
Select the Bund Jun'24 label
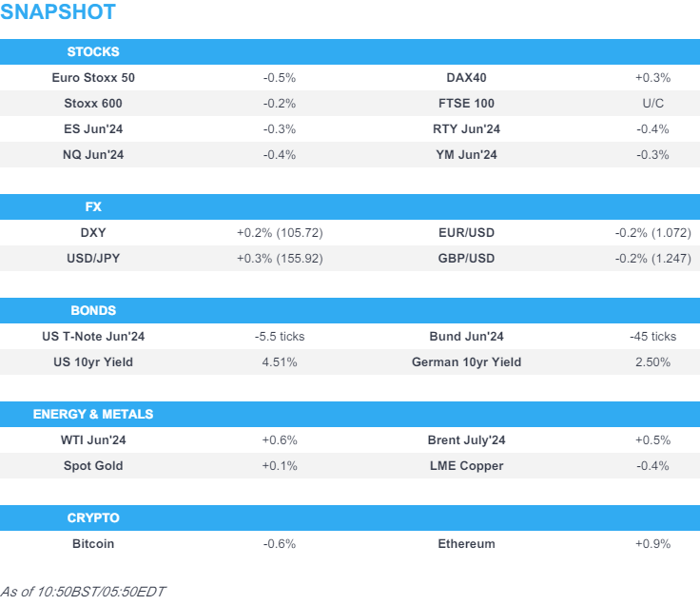[466, 337]
